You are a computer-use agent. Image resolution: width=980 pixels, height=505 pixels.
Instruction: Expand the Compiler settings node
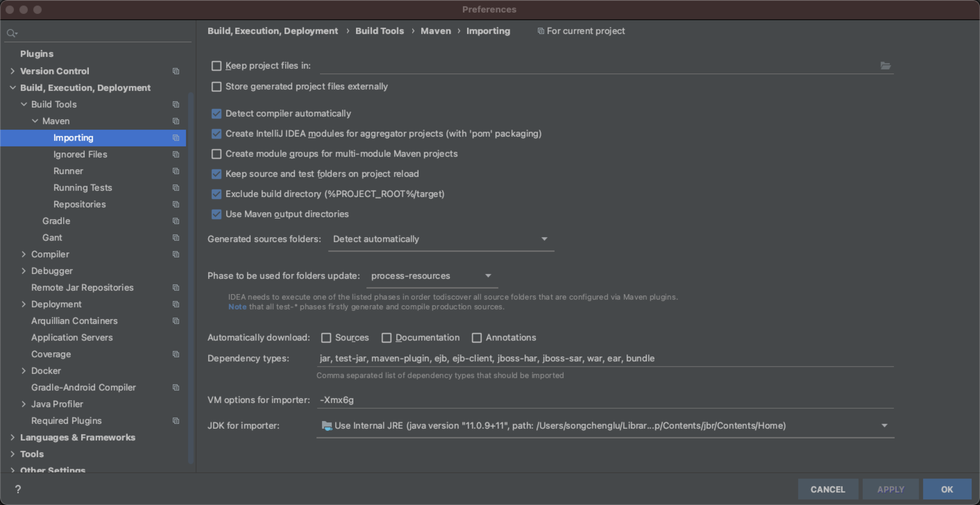click(24, 254)
